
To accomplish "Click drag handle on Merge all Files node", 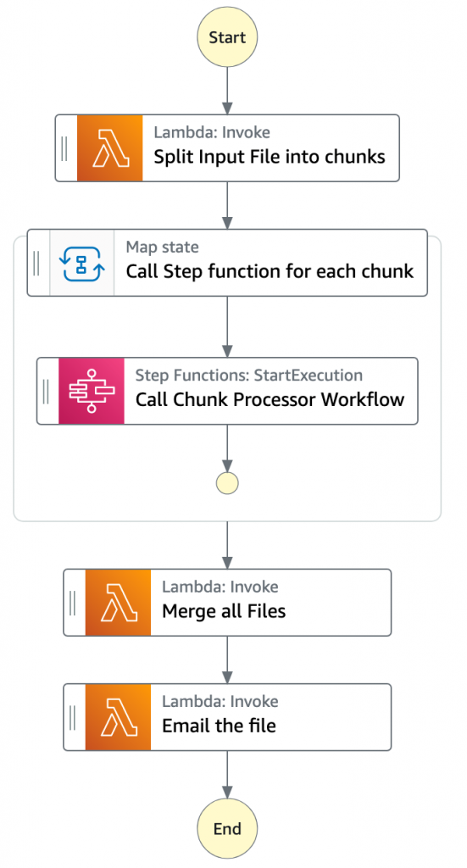I will pyautogui.click(x=73, y=603).
